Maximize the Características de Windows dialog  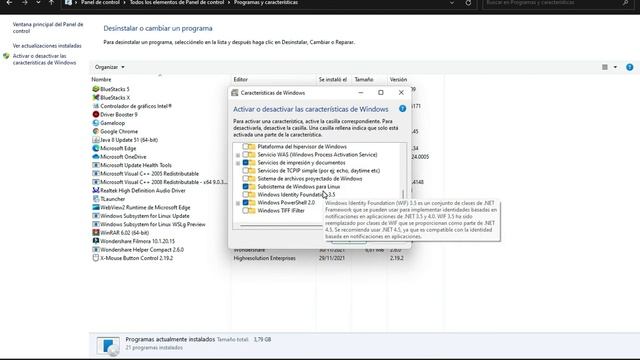[381, 93]
